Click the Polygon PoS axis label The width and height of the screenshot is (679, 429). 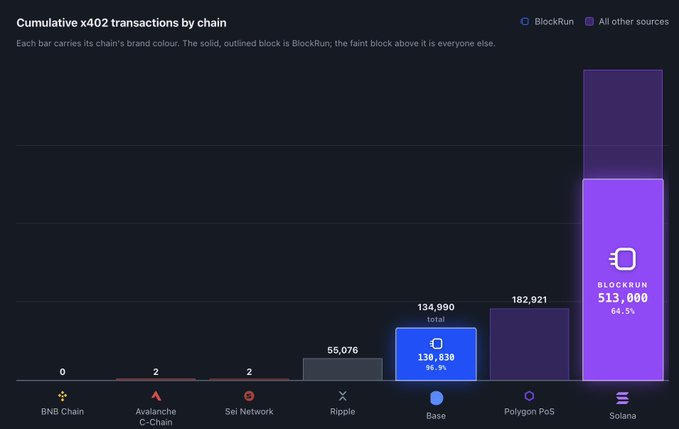point(529,411)
